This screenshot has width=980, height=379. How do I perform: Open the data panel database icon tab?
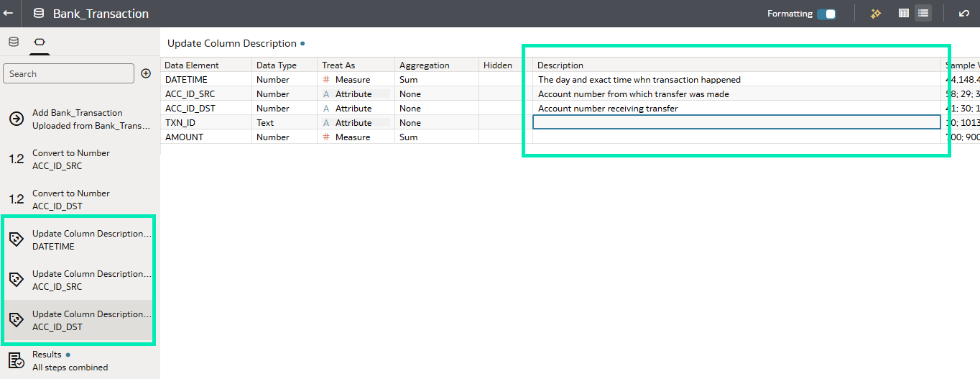tap(14, 42)
